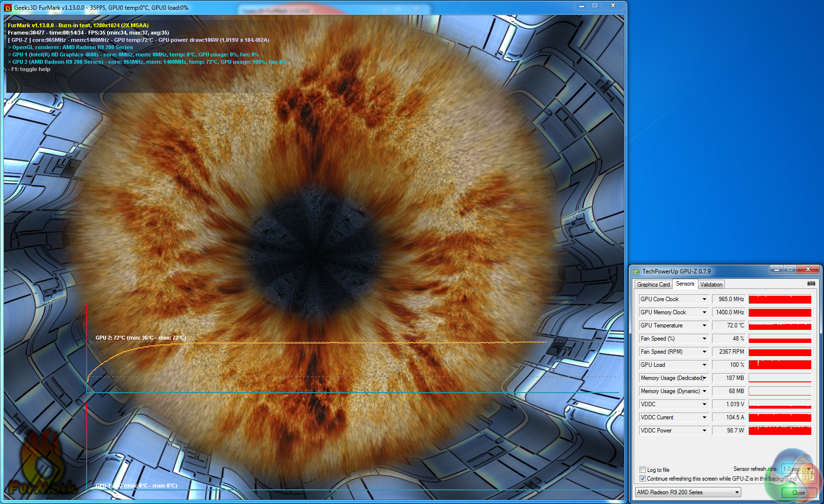The width and height of the screenshot is (824, 504).
Task: Open the GPU Core Clock sensor dropdown
Action: 704,299
